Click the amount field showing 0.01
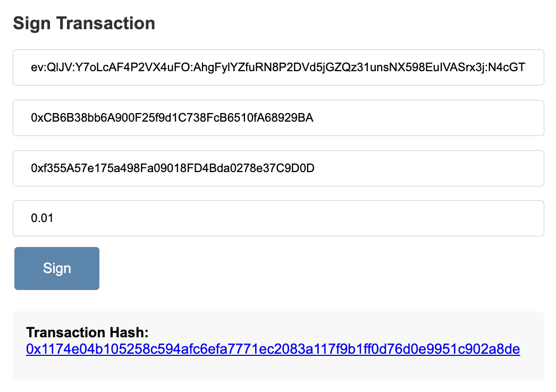Screen dimensions: 556x392 pos(278,218)
